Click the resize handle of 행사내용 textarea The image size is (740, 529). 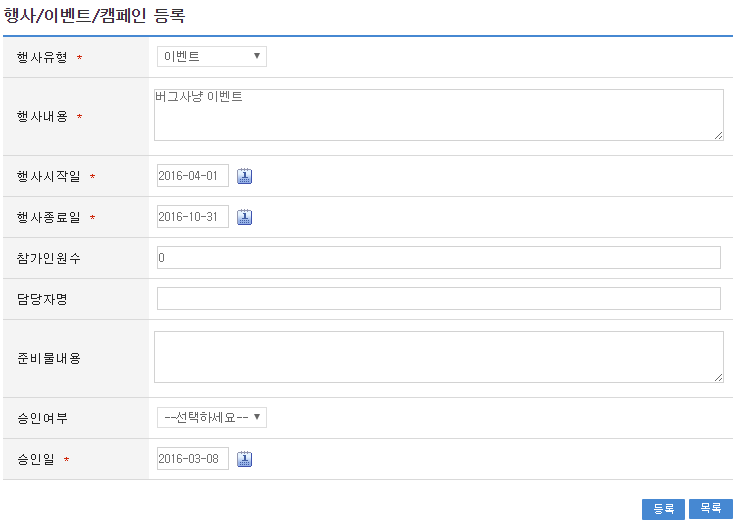coord(718,135)
